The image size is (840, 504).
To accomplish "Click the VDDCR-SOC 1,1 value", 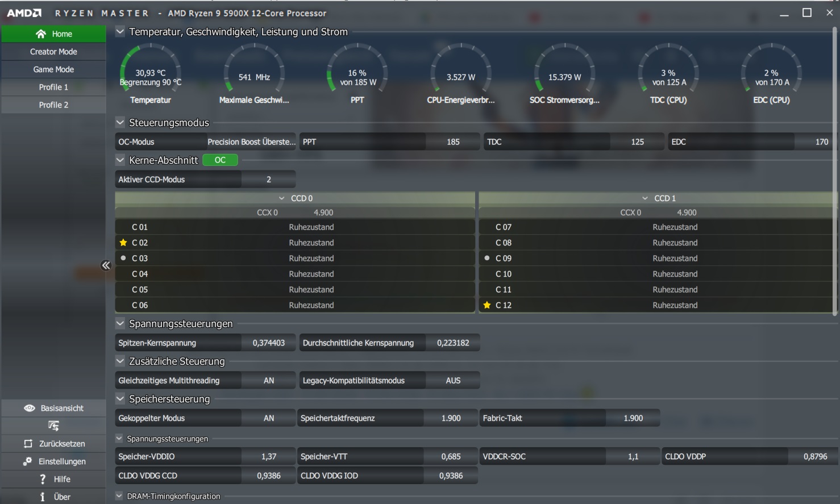I will tap(633, 456).
